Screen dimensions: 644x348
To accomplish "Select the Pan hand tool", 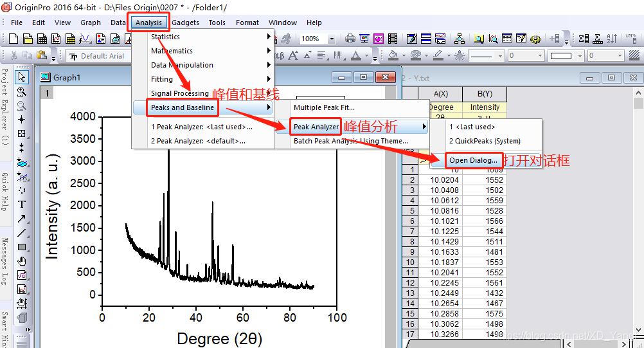I will (x=22, y=261).
